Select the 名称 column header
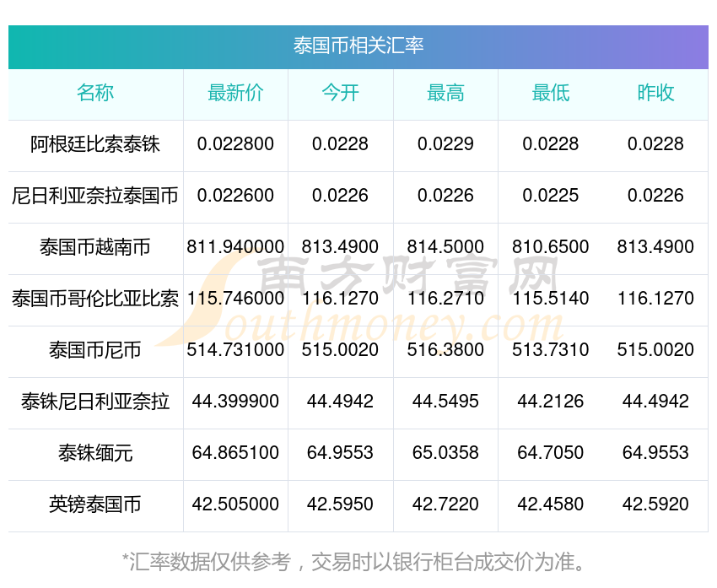717x588 pixels. 95,93
